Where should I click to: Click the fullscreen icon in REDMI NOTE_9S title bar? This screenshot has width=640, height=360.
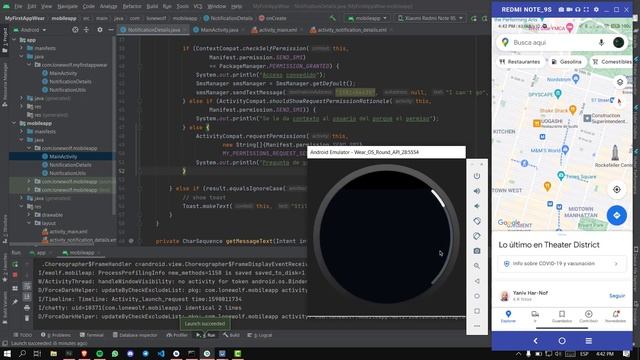[587, 9]
